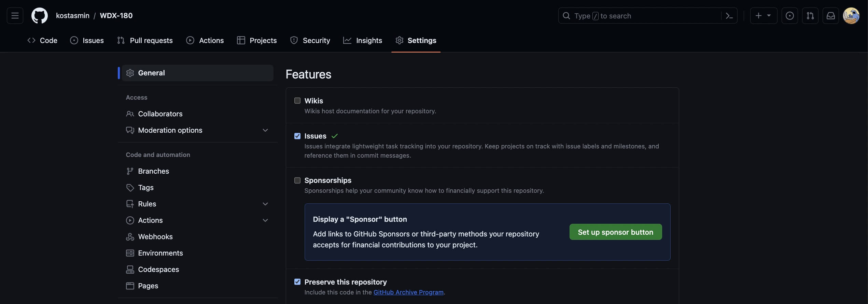Switch to the Security tab
This screenshot has height=304, width=868.
[x=310, y=40]
